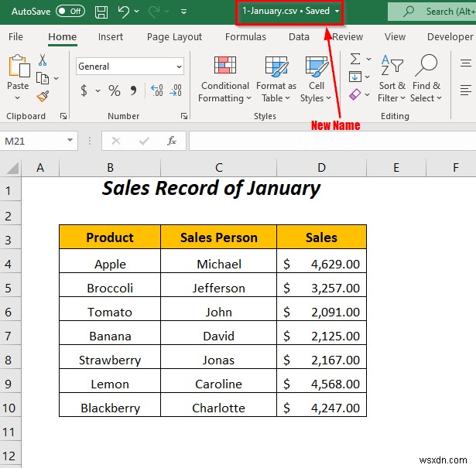Apply the Accounting dollar number format
The width and height of the screenshot is (476, 468).
click(x=84, y=91)
